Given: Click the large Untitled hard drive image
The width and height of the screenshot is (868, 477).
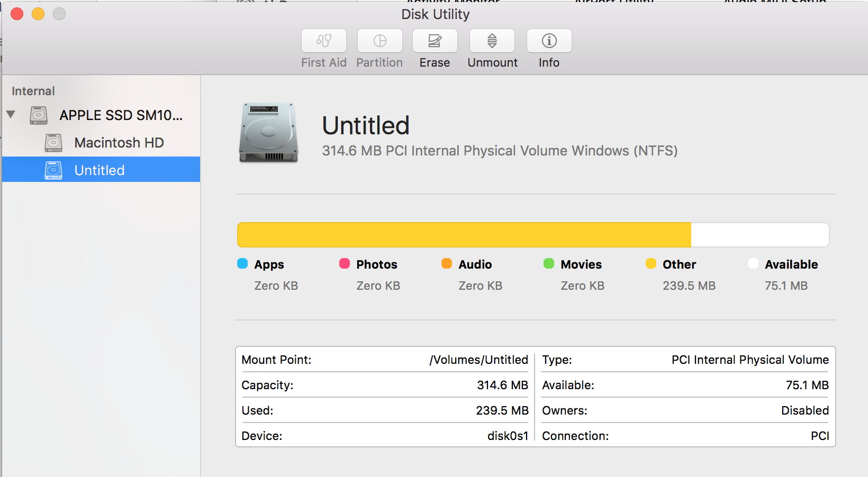Looking at the screenshot, I should (x=269, y=132).
